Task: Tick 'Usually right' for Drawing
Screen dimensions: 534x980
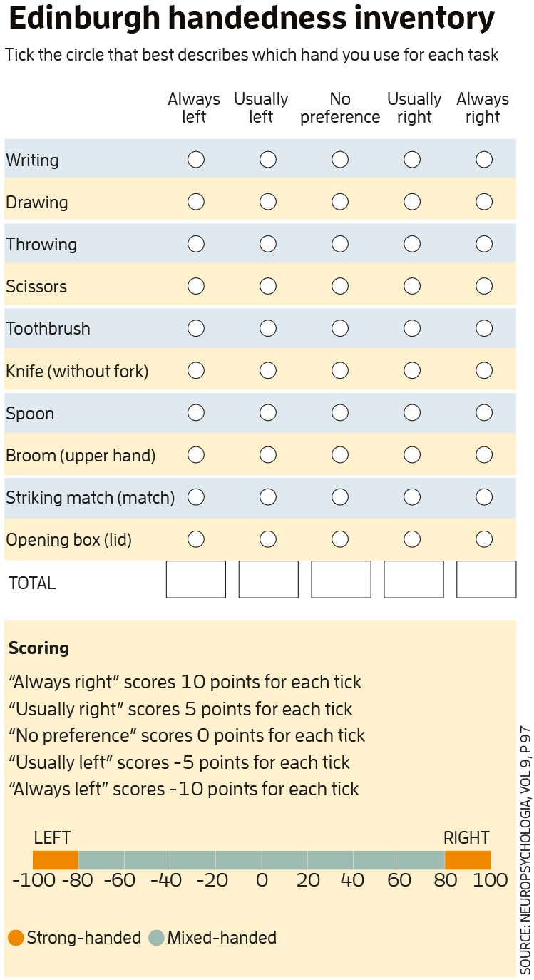Action: click(x=412, y=202)
